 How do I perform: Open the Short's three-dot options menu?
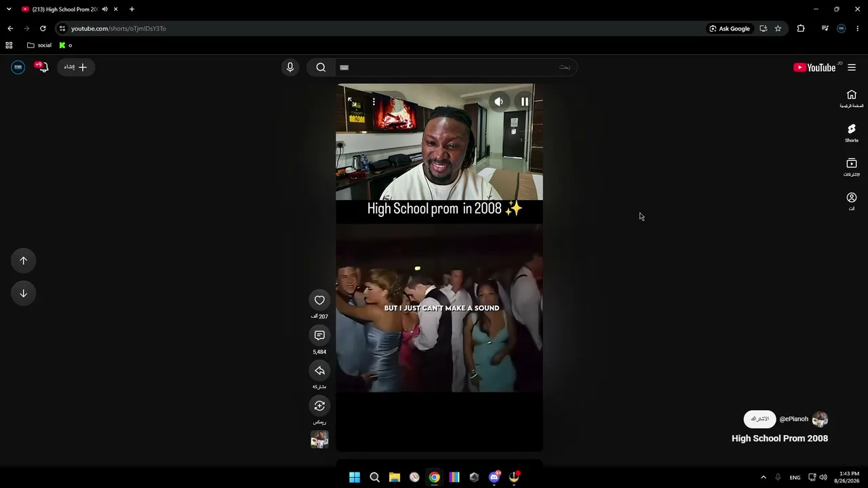(374, 102)
